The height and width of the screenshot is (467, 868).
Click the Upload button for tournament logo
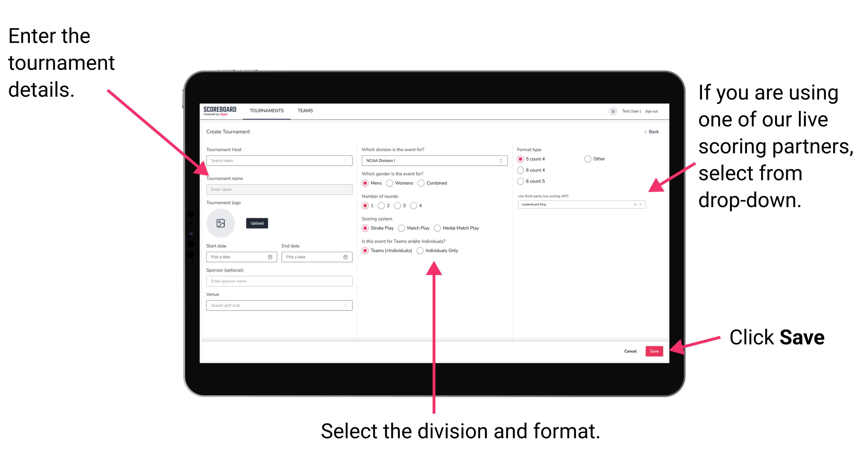click(x=256, y=223)
